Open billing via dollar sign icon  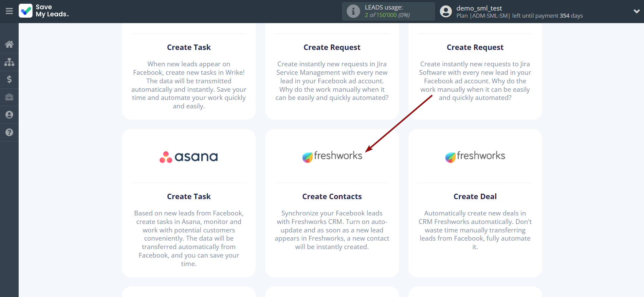pyautogui.click(x=9, y=80)
